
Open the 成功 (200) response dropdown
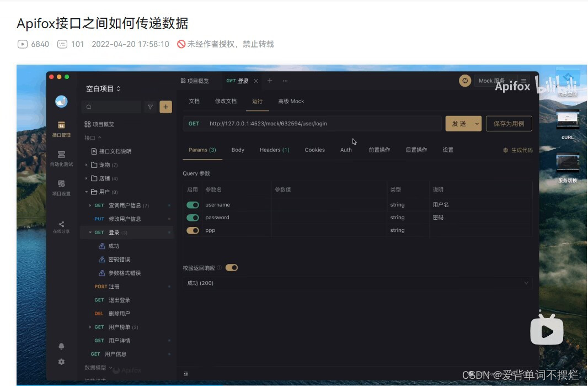click(x=358, y=283)
